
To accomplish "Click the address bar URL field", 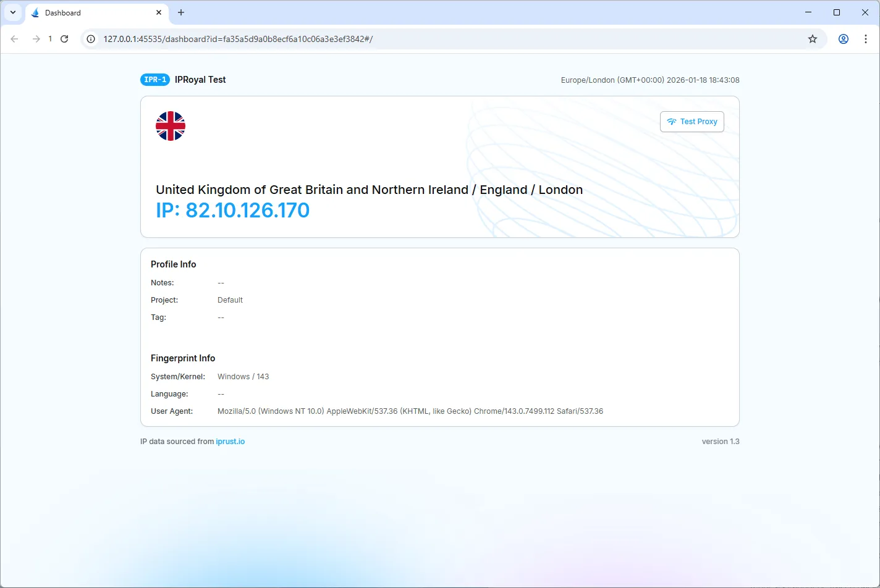I will 433,39.
